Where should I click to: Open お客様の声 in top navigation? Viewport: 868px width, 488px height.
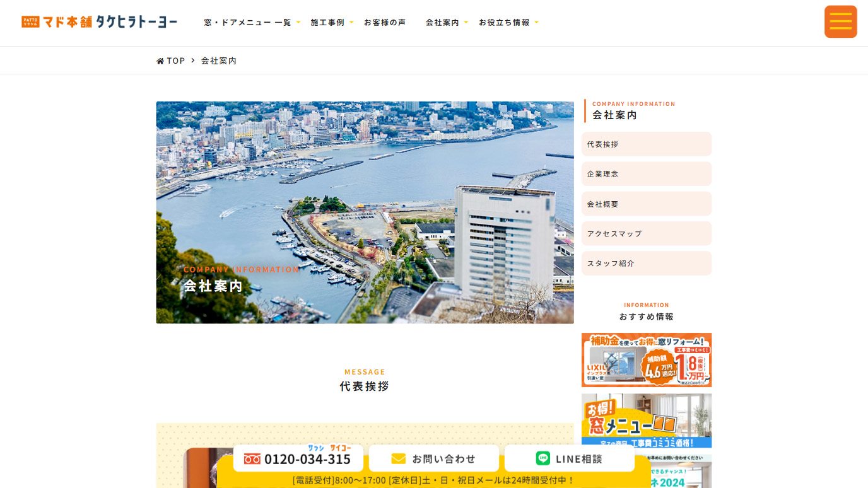[385, 22]
